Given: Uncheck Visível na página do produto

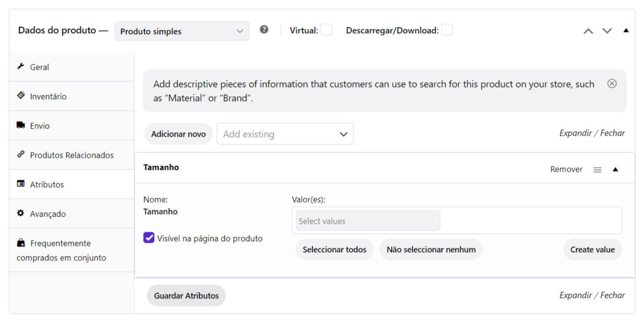Looking at the screenshot, I should [x=149, y=238].
